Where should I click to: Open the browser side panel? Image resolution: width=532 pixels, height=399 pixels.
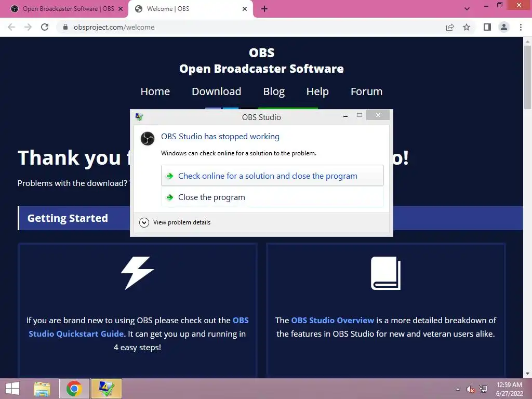coord(487,27)
